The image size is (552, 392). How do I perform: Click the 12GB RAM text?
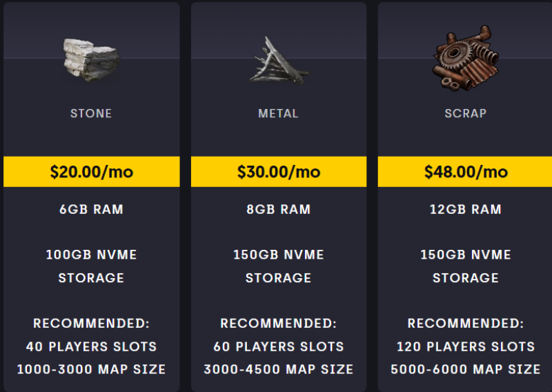click(x=465, y=209)
